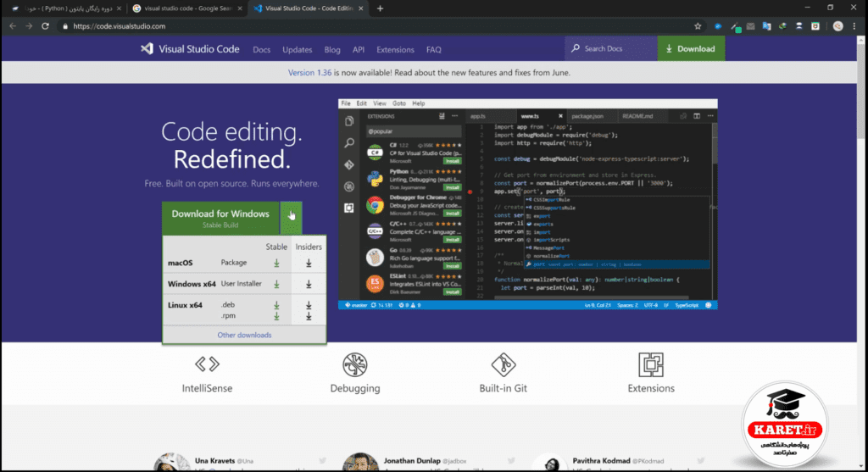Open Jonathan Dunlap tweet name
The image size is (868, 472).
pyautogui.click(x=412, y=460)
